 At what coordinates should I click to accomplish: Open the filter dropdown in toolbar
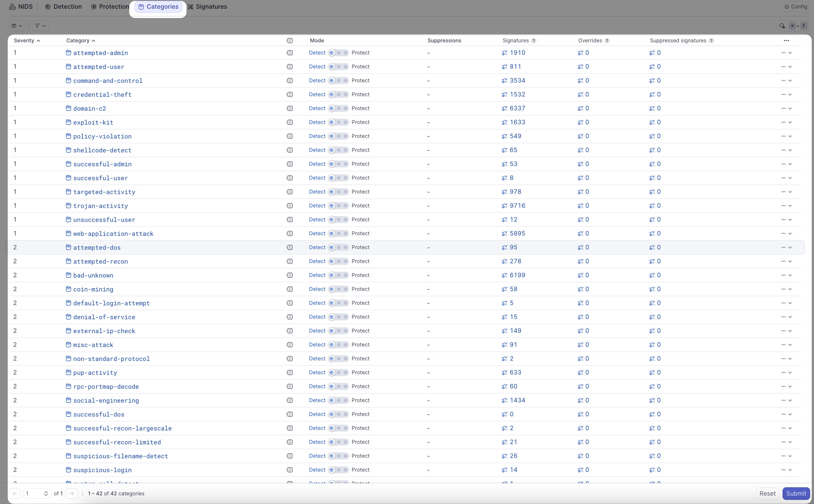pyautogui.click(x=40, y=26)
